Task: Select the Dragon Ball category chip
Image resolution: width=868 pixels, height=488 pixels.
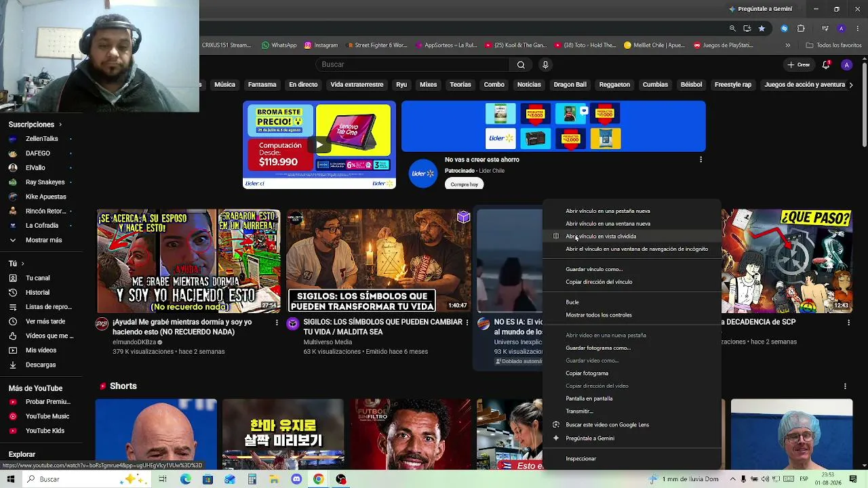Action: [570, 85]
